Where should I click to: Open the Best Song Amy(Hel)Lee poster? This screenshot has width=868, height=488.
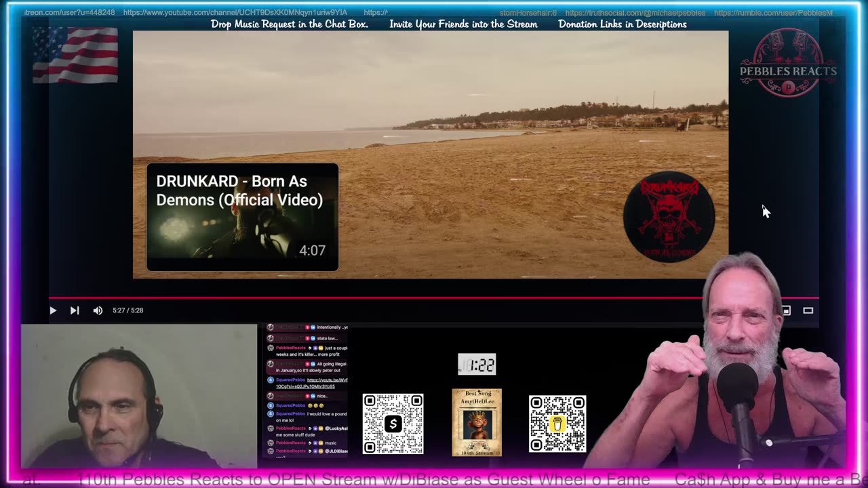coord(477,422)
